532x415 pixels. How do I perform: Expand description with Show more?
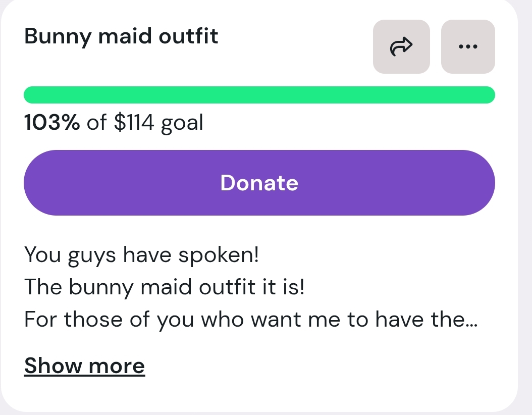[x=84, y=366]
